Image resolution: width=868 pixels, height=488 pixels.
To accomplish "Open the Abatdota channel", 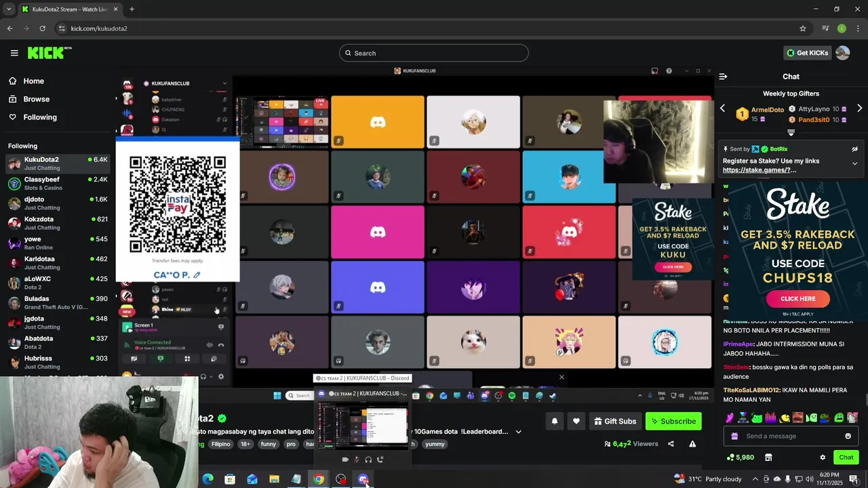I will [58, 342].
